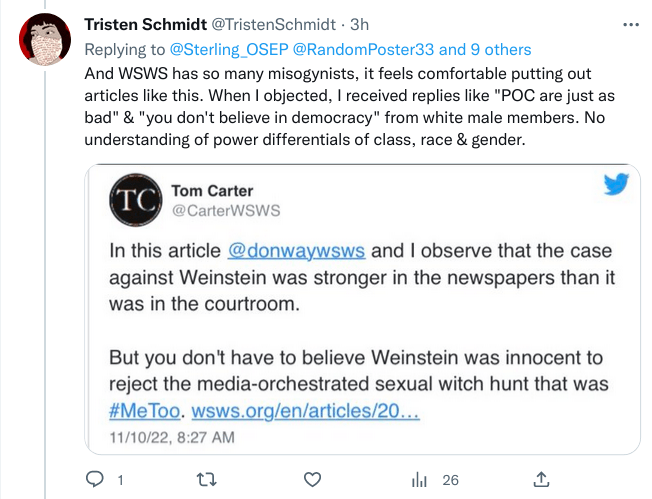View tweet analytics bar chart icon
The width and height of the screenshot is (652, 499).
[x=421, y=480]
